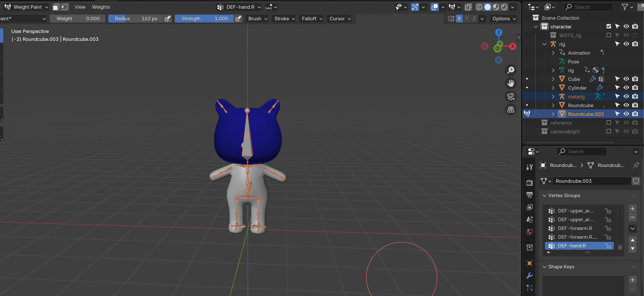
Task: Open the World properties tab
Action: (x=530, y=232)
